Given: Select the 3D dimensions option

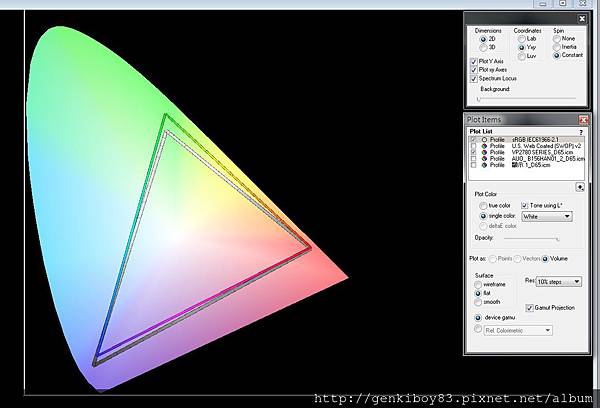Looking at the screenshot, I should tap(483, 47).
